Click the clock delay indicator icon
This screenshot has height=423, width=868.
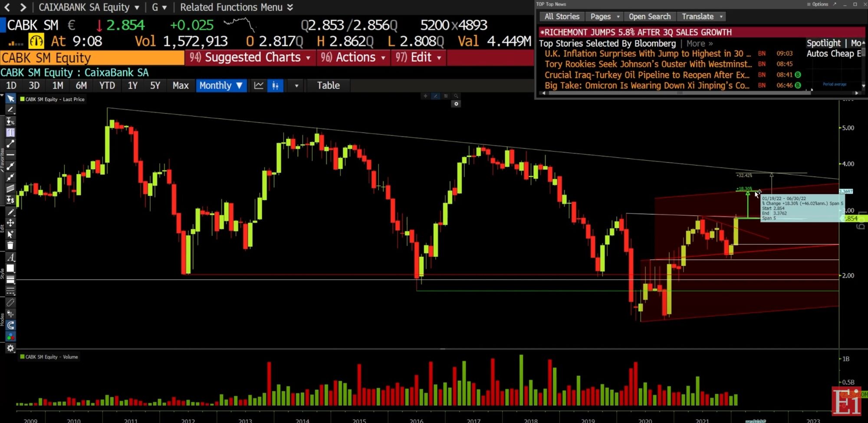pyautogui.click(x=36, y=41)
